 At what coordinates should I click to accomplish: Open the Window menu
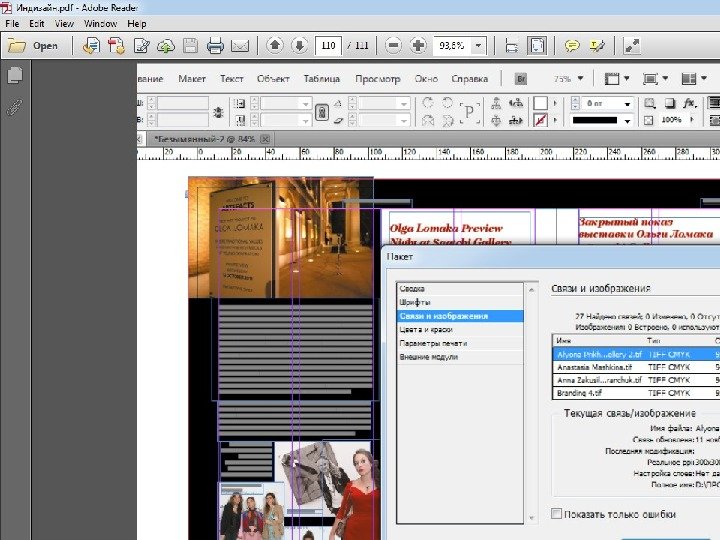pyautogui.click(x=100, y=23)
